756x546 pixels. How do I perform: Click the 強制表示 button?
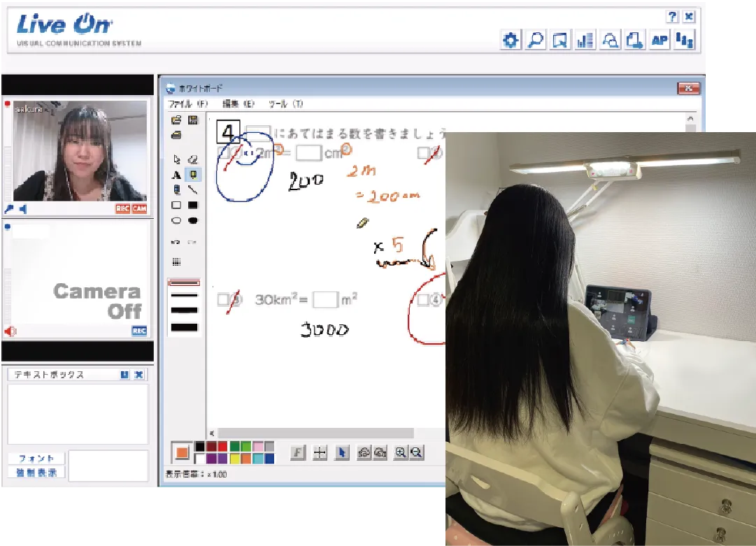(x=36, y=472)
